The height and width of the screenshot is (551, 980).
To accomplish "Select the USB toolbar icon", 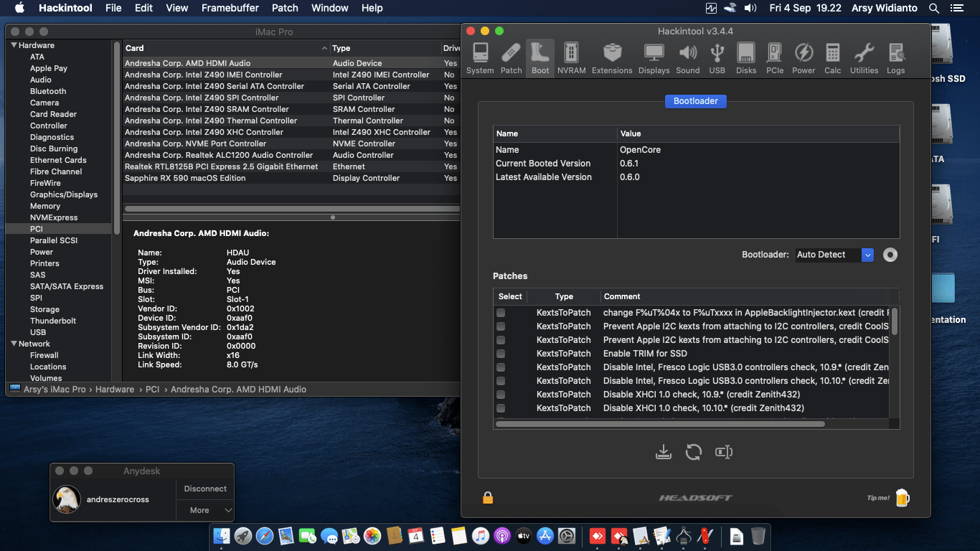I will pos(717,58).
